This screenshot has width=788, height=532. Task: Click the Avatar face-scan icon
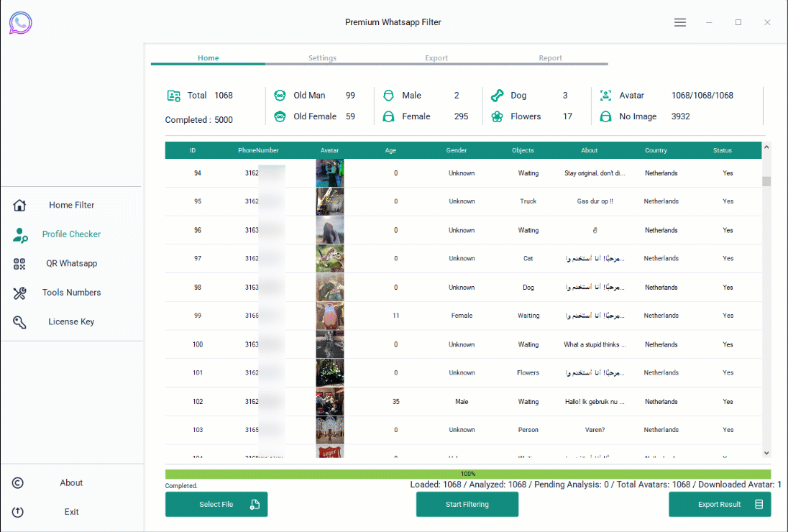tap(605, 96)
